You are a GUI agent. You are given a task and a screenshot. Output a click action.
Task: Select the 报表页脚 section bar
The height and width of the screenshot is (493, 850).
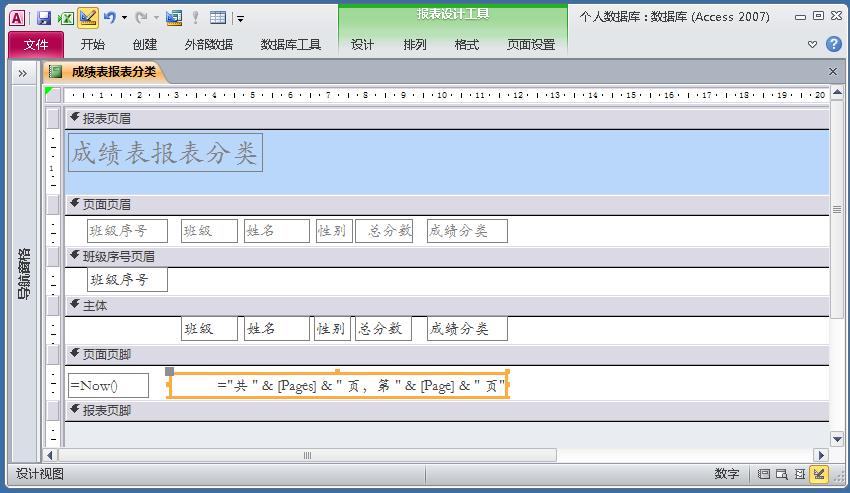point(447,411)
